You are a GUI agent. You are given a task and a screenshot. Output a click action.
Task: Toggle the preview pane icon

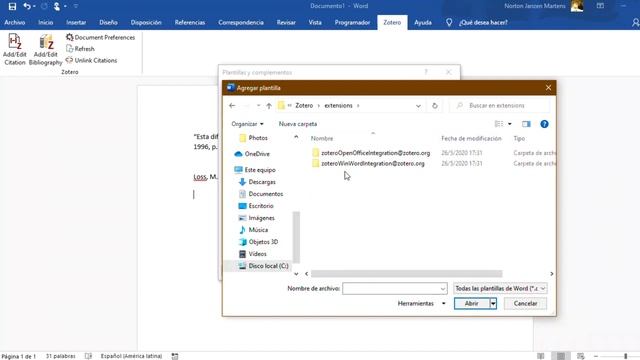[526, 124]
